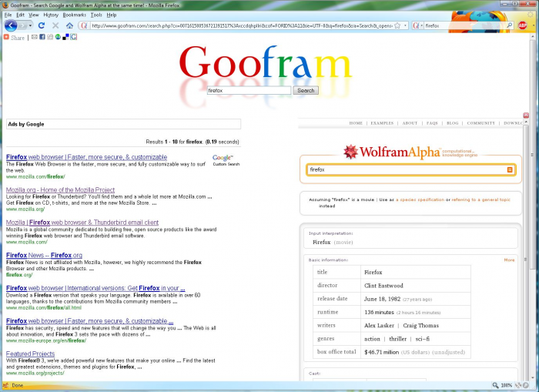Click the Forward navigation arrow
The width and height of the screenshot is (539, 392).
22,25
